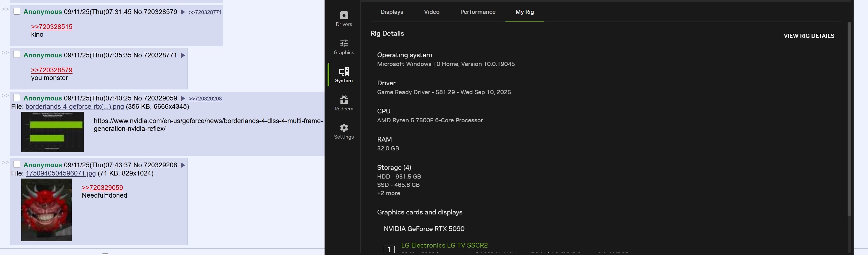Image resolution: width=868 pixels, height=255 pixels.
Task: Open file link borderlands-4-geforce-rtx(...).png
Action: pos(74,107)
